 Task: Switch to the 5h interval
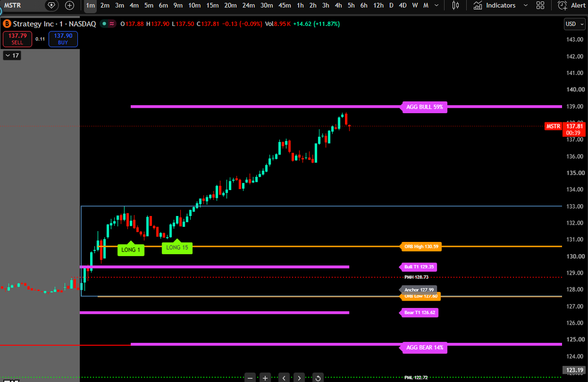(x=351, y=5)
